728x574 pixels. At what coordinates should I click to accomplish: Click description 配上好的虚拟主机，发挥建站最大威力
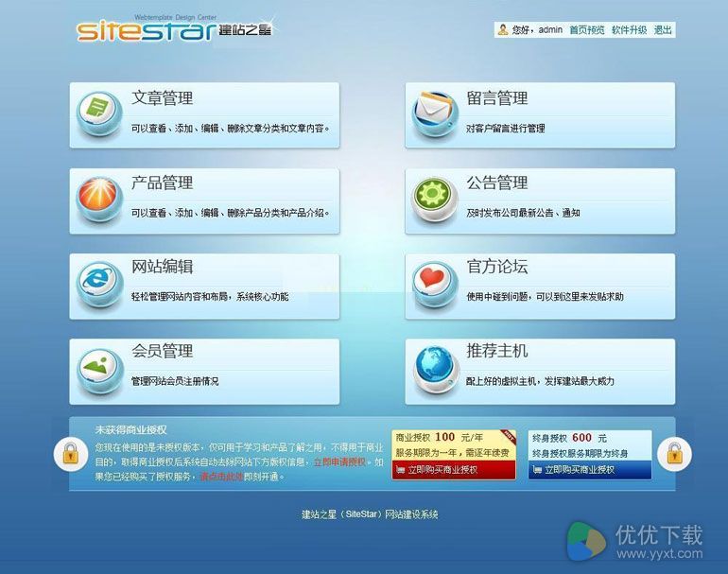coord(541,381)
